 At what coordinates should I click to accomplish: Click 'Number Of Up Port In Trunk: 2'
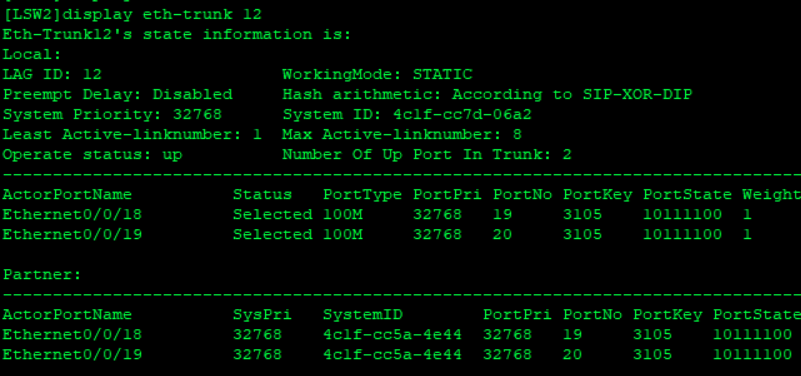click(427, 154)
